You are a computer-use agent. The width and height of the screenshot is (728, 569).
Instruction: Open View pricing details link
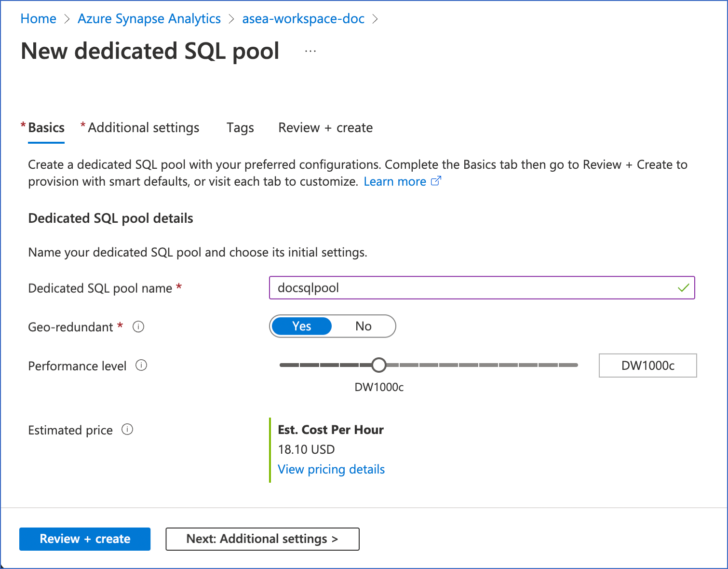coord(331,469)
